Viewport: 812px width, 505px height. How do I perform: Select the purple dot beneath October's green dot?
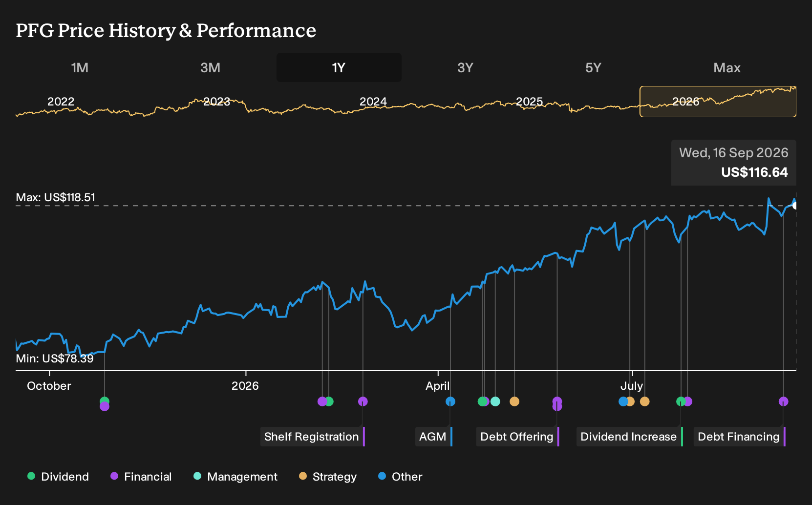pyautogui.click(x=105, y=406)
